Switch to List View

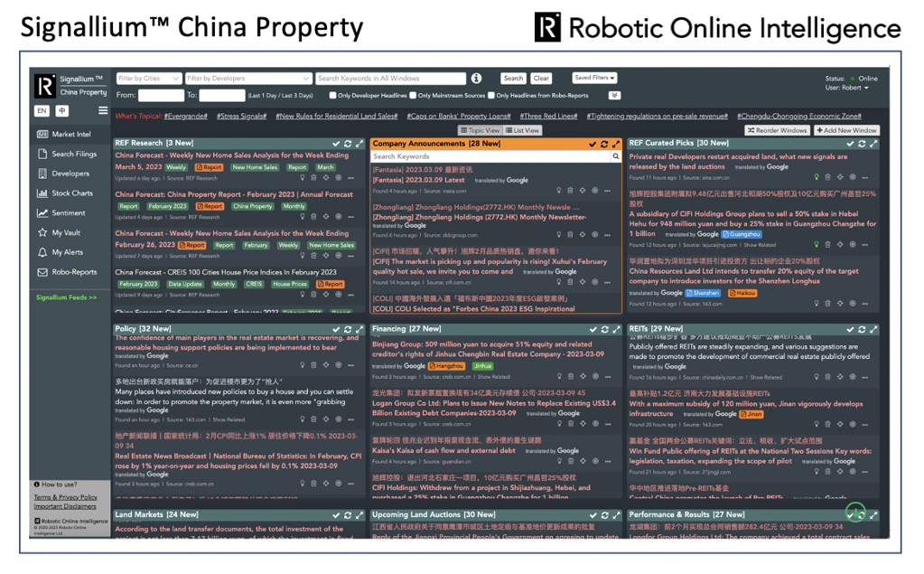[523, 130]
